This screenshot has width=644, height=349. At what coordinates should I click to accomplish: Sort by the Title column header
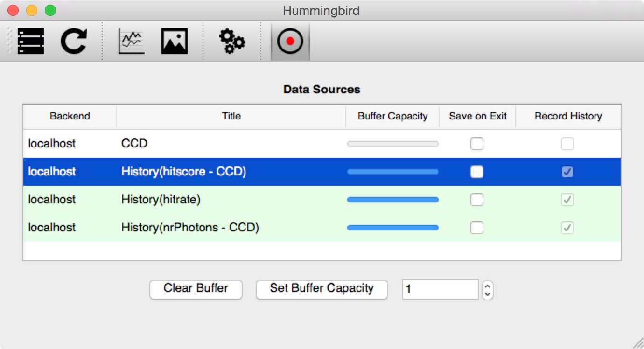(x=231, y=116)
